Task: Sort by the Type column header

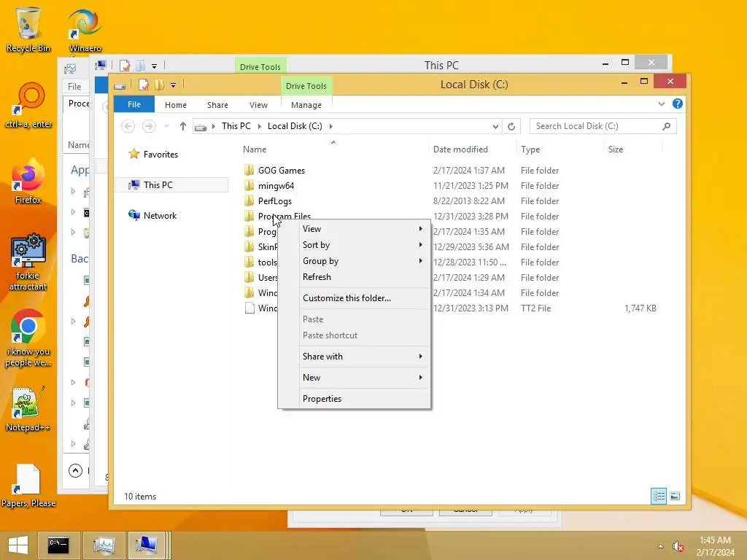Action: point(560,149)
